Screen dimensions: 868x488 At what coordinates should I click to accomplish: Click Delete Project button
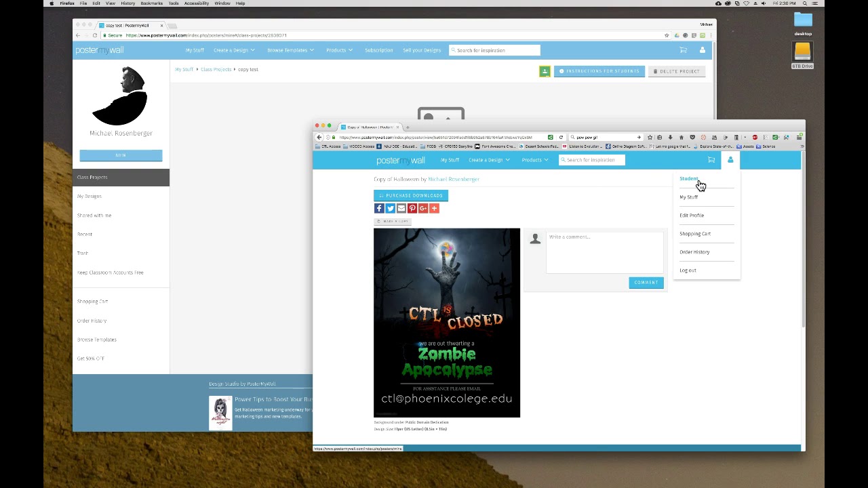(677, 71)
